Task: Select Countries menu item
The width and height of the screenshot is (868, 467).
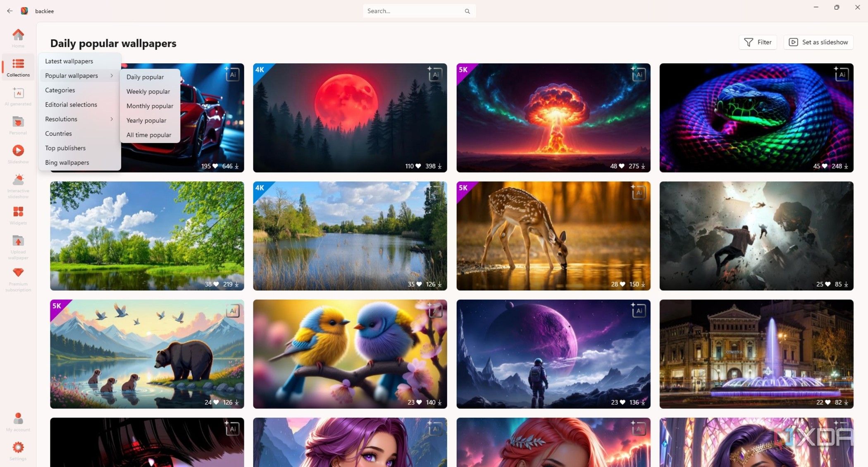Action: [x=58, y=134]
